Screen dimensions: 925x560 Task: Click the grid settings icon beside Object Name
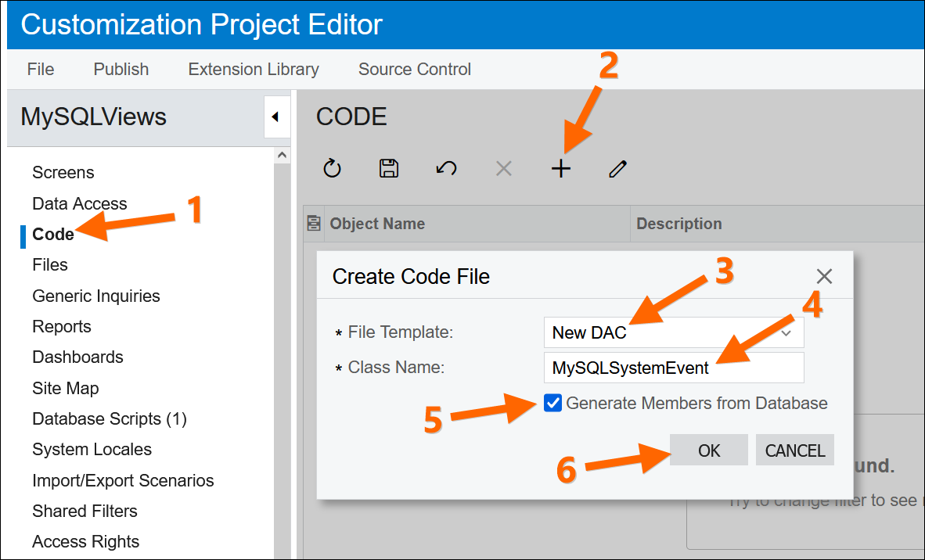313,224
